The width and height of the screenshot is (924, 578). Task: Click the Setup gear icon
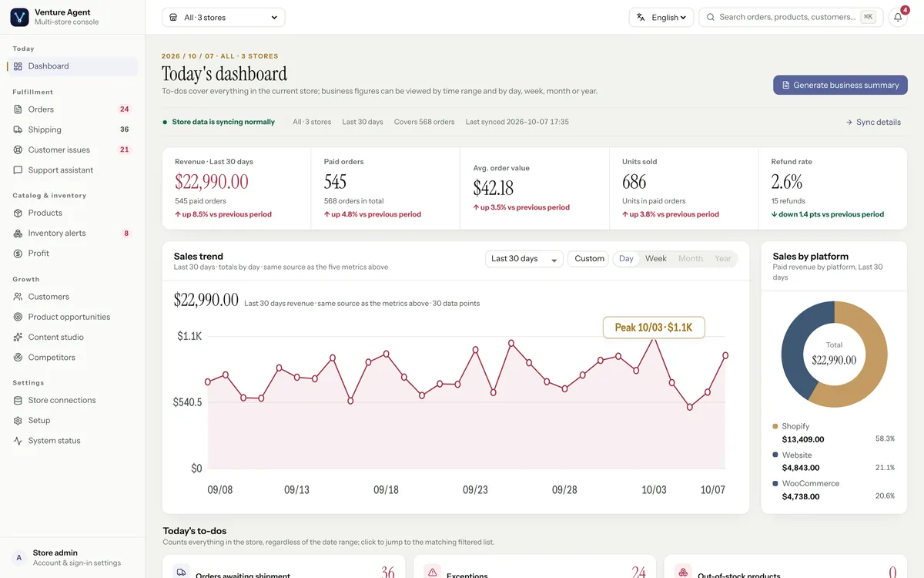[x=18, y=421]
